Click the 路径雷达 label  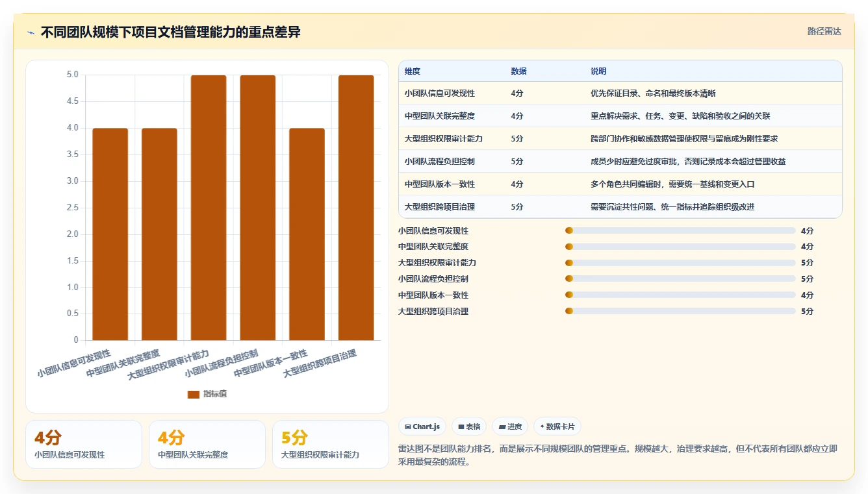[x=824, y=31]
